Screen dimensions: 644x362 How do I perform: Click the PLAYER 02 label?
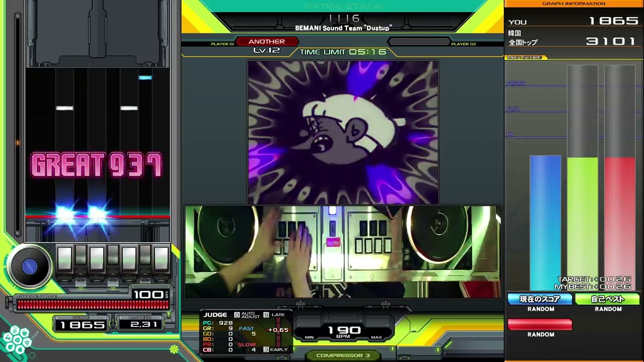click(x=463, y=44)
